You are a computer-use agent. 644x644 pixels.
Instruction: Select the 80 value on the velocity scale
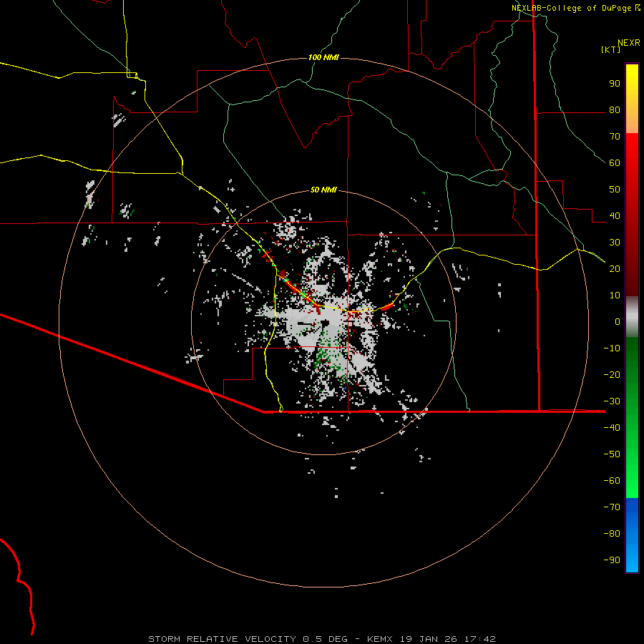pos(615,109)
